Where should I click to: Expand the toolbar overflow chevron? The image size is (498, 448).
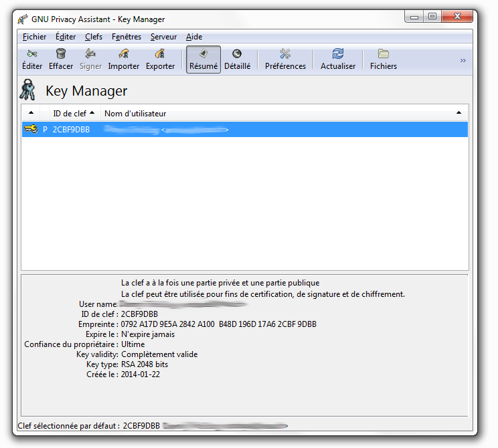point(463,60)
